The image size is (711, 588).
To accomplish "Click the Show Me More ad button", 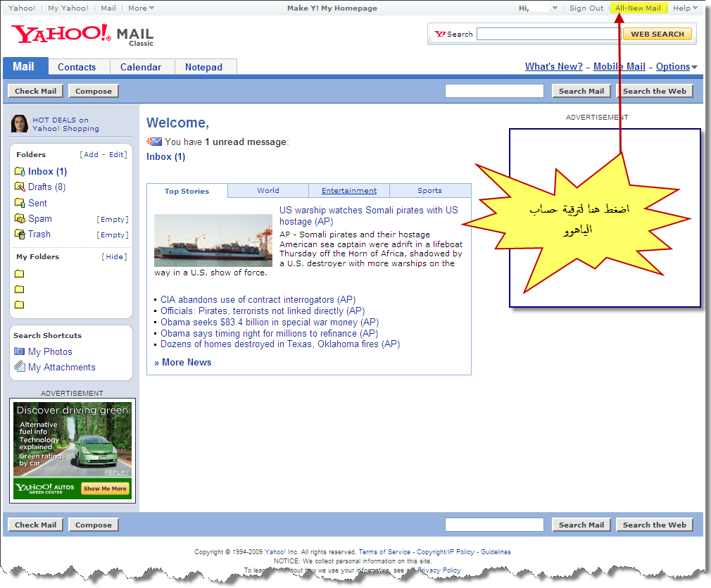I will (105, 489).
